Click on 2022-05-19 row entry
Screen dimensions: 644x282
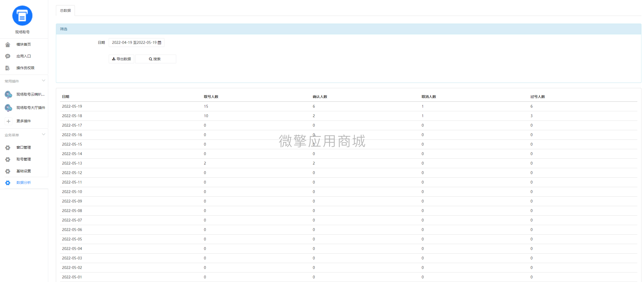point(72,106)
